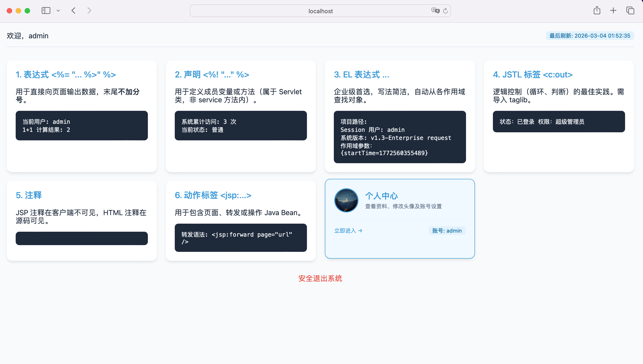
Task: Click the translate page icon in the address bar
Action: pyautogui.click(x=435, y=11)
